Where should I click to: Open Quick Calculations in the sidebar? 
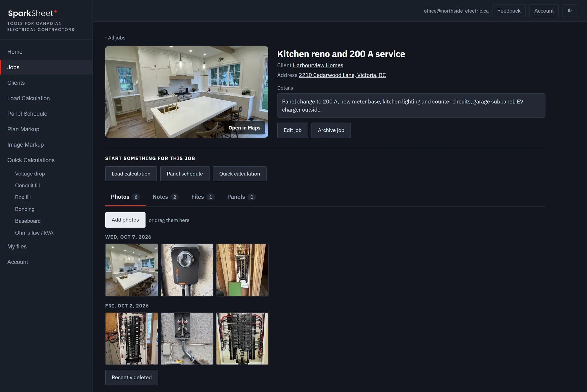point(46,160)
